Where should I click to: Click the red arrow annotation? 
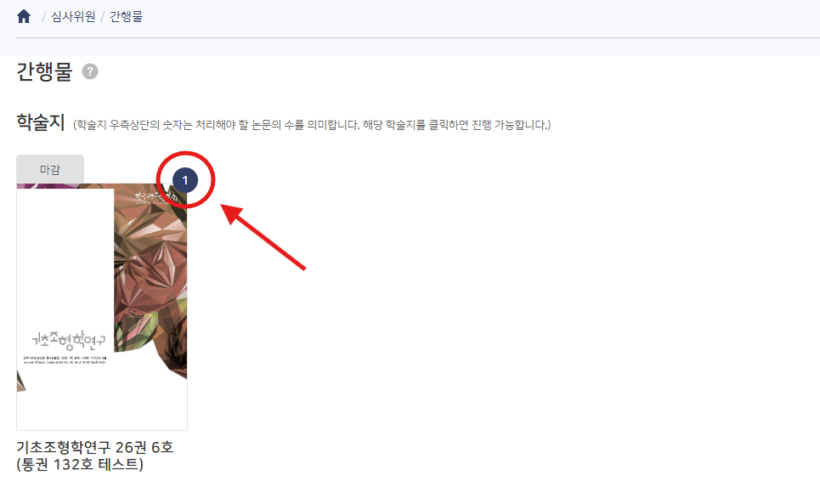tap(263, 237)
